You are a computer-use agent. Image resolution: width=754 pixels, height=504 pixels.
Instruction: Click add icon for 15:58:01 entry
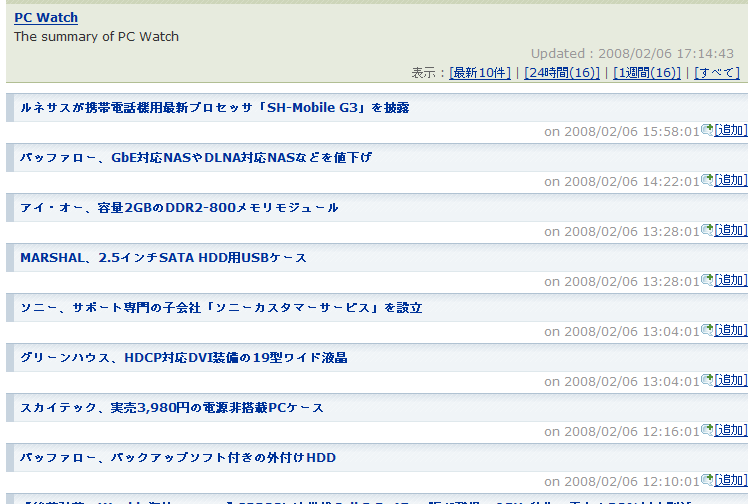click(x=707, y=129)
